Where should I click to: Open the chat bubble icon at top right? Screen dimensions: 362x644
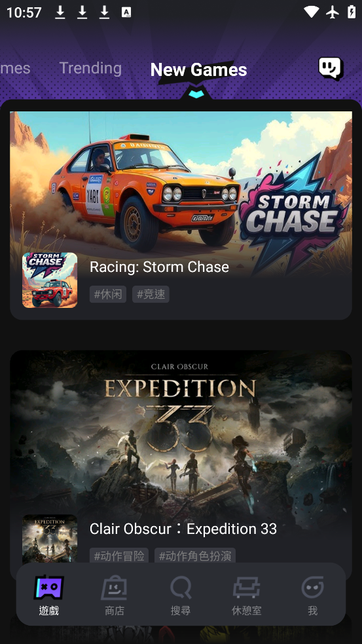pyautogui.click(x=331, y=68)
